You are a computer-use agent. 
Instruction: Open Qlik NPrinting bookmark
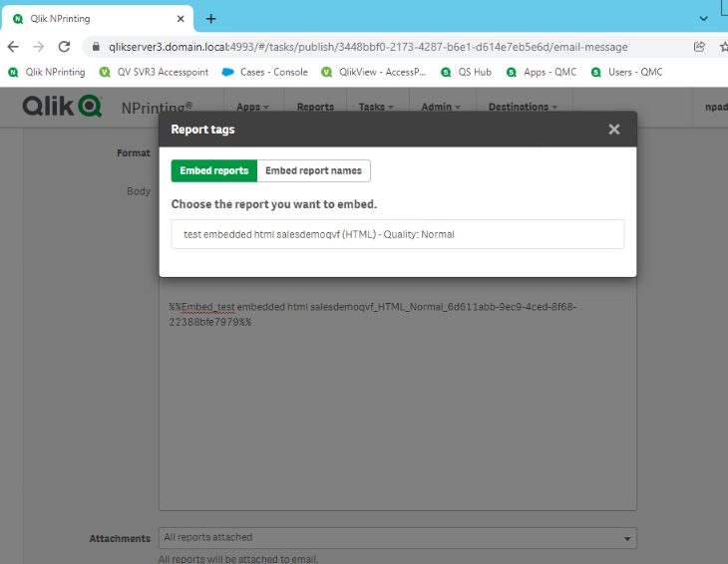click(47, 72)
